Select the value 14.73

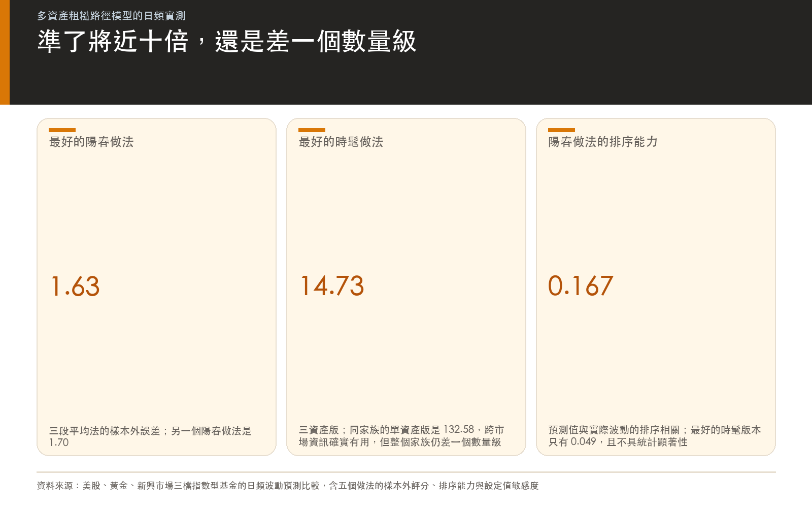coord(332,286)
